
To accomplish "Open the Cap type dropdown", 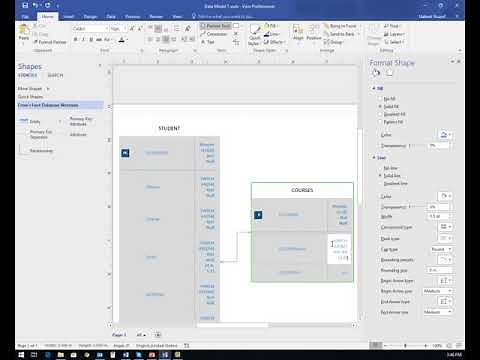I will click(x=441, y=249).
